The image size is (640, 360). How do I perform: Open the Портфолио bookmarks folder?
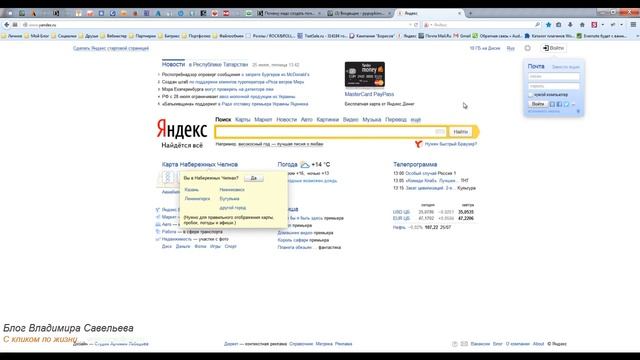pyautogui.click(x=196, y=36)
